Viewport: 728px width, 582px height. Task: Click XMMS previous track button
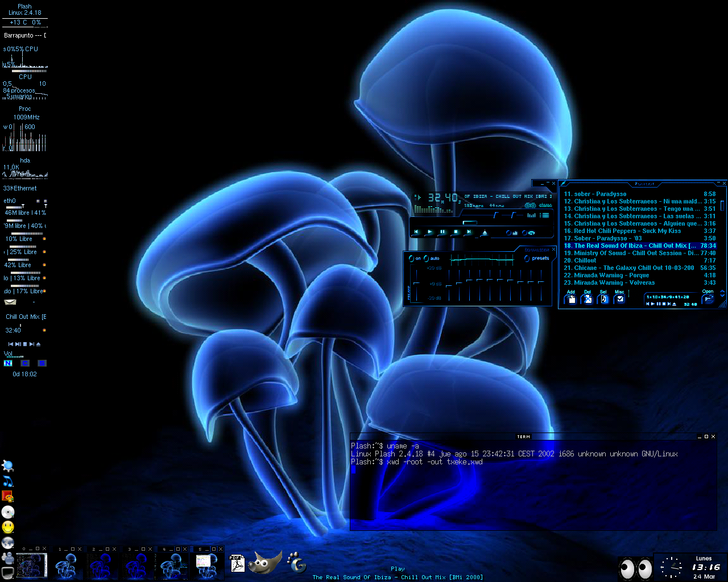point(416,232)
